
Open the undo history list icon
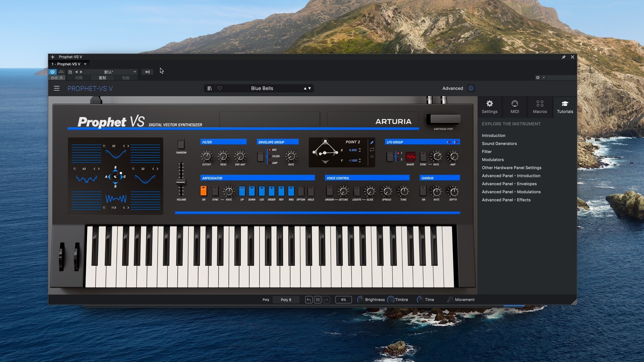[x=318, y=300]
